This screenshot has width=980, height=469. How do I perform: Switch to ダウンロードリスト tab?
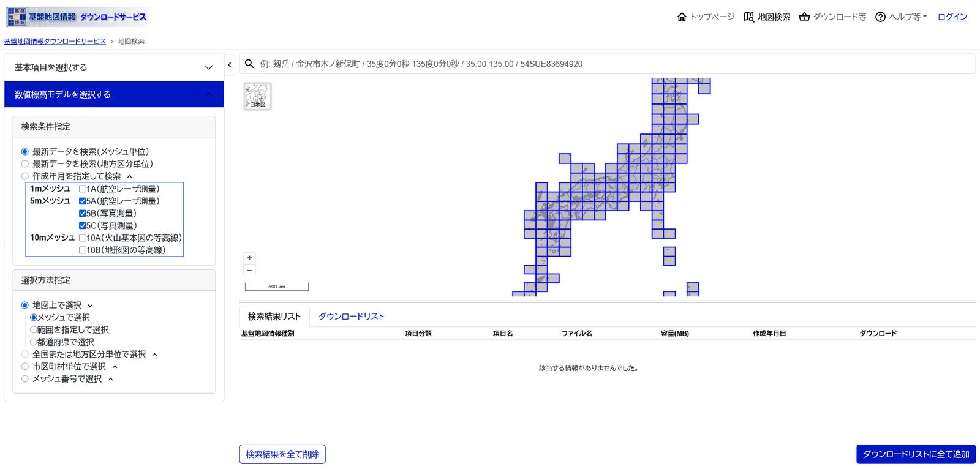352,317
